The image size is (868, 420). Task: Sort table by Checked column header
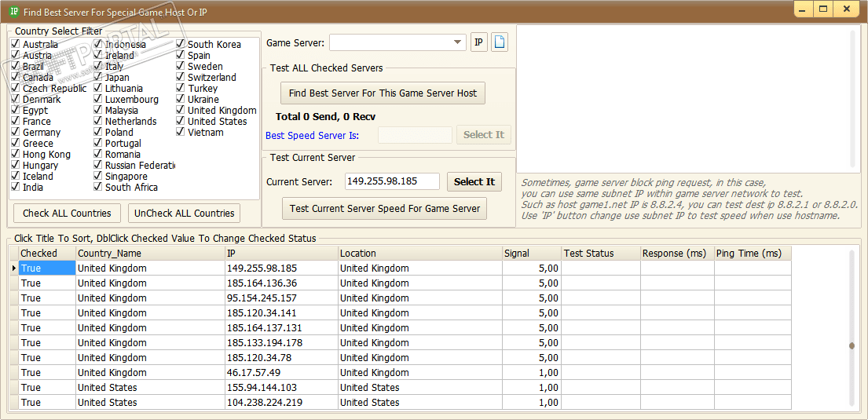pyautogui.click(x=47, y=254)
